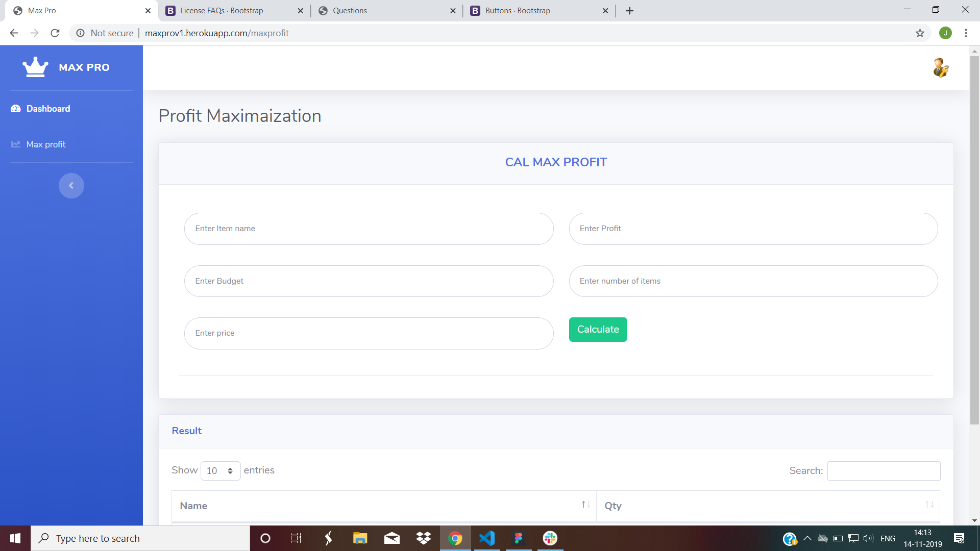980x551 pixels.
Task: Click the MAX PRO brand link
Action: pyautogui.click(x=84, y=67)
